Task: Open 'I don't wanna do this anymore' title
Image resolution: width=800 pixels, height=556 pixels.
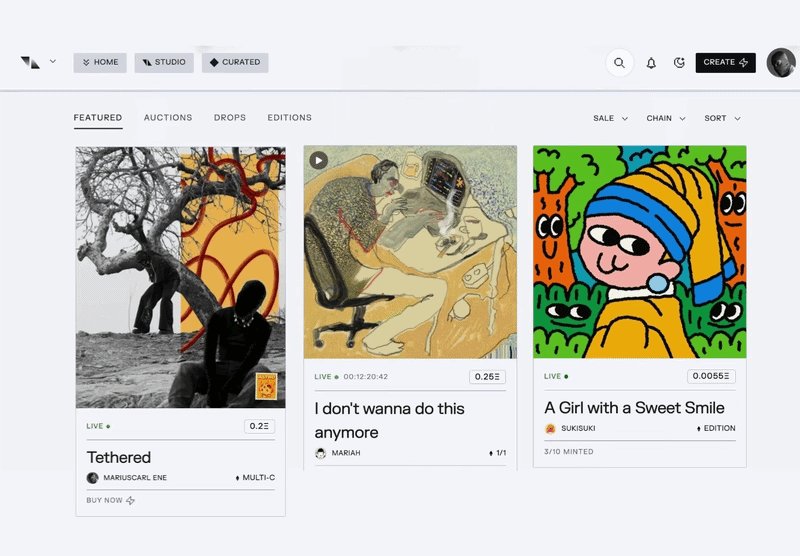Action: point(389,420)
